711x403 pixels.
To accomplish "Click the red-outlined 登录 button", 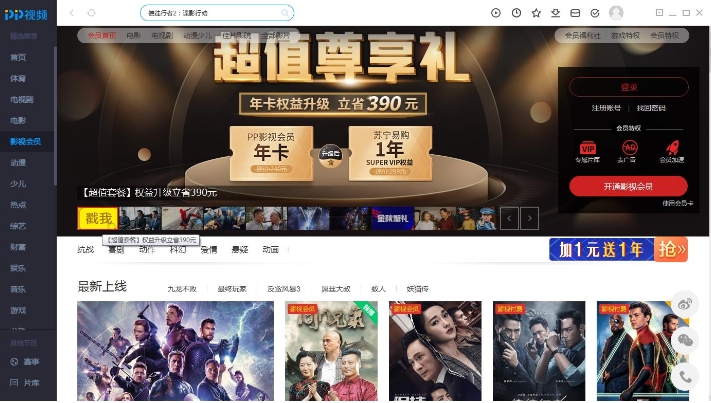I will click(x=629, y=87).
